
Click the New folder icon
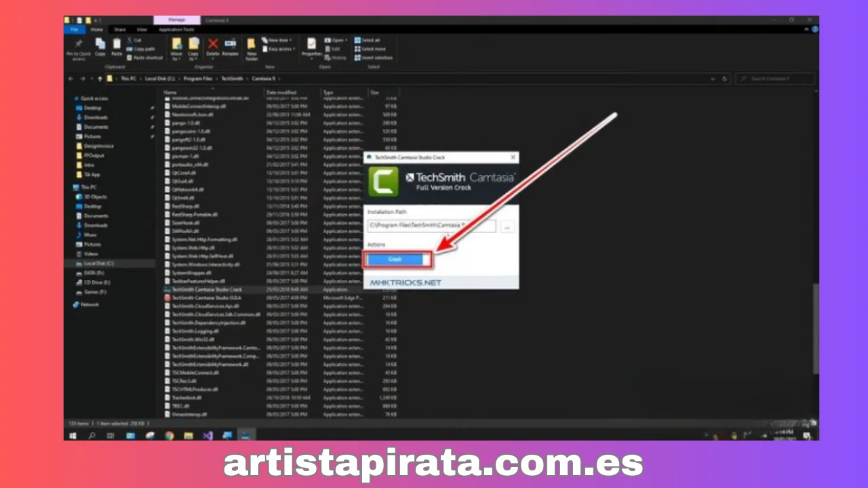252,45
